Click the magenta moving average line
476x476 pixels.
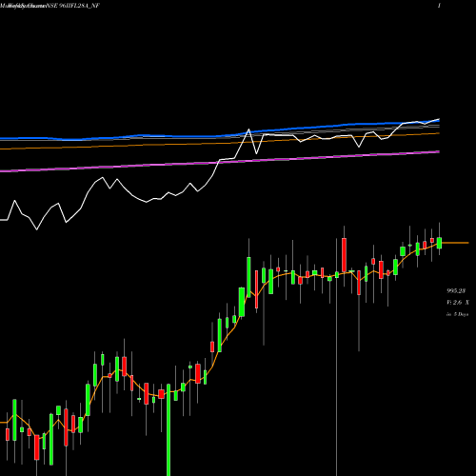tap(220, 162)
